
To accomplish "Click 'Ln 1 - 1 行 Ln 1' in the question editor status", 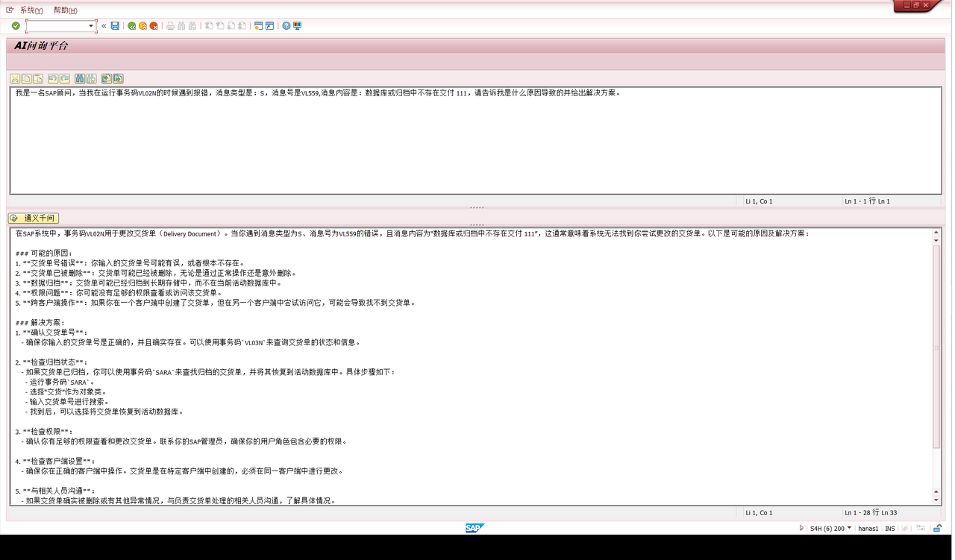I will (867, 201).
